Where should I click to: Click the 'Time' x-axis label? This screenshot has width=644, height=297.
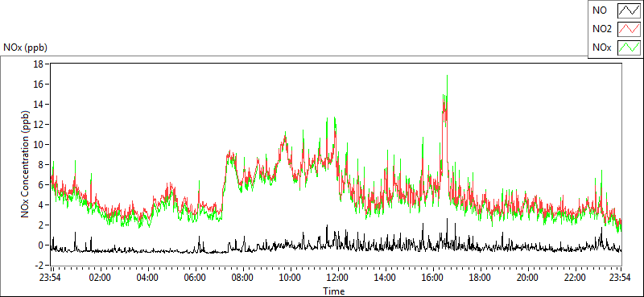tap(333, 291)
